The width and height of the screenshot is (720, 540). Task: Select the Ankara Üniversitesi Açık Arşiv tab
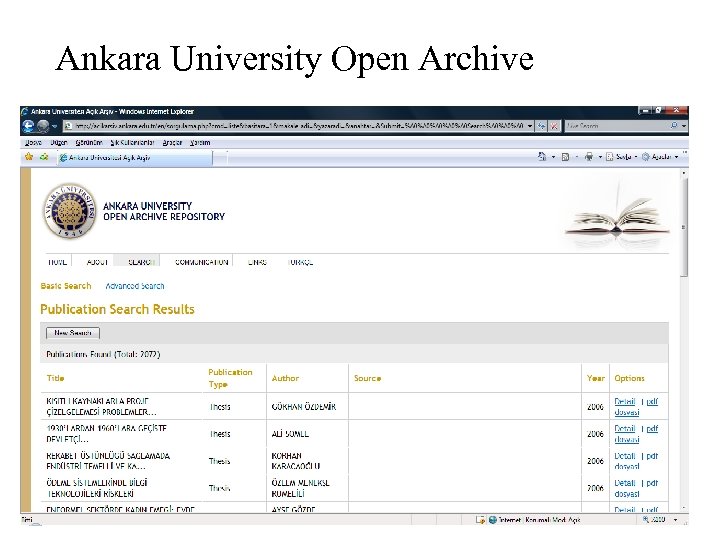tap(135, 158)
